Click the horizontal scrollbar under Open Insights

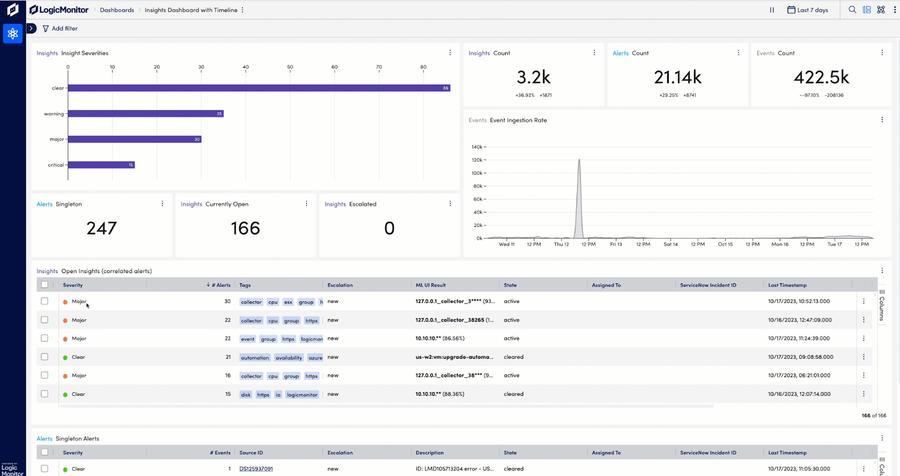point(386,406)
